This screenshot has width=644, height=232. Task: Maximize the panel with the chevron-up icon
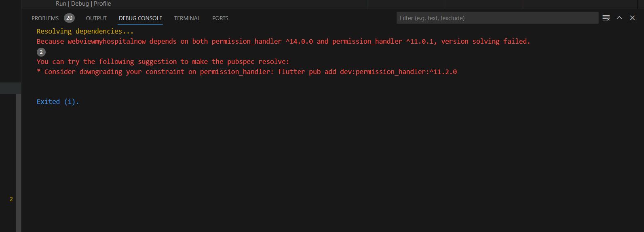coord(619,18)
